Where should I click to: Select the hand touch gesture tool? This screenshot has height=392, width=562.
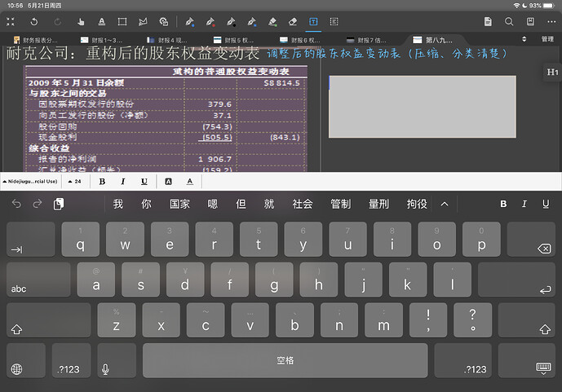pyautogui.click(x=81, y=22)
